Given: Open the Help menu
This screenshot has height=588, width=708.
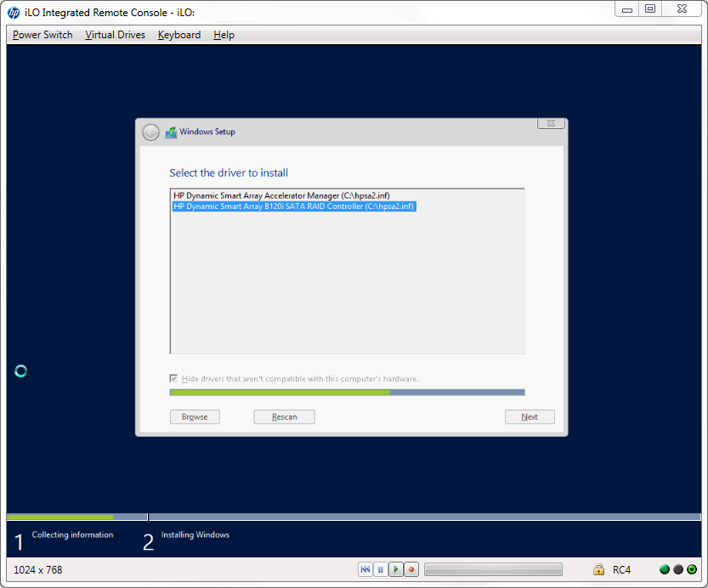Looking at the screenshot, I should coord(224,35).
